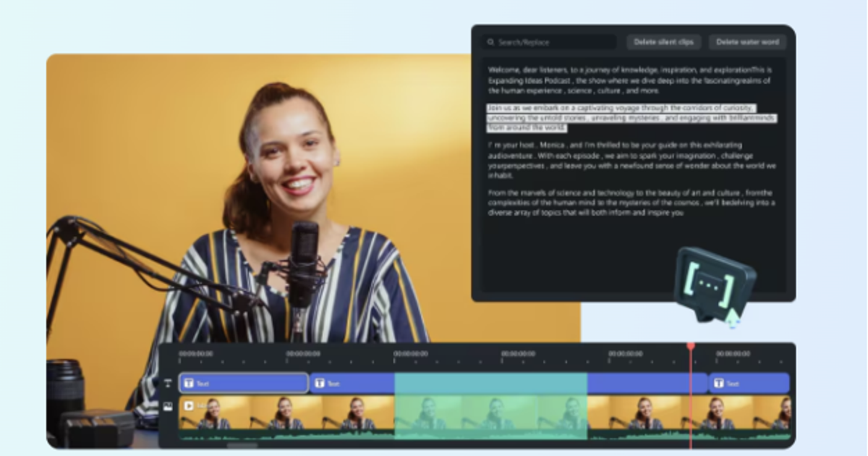Click the highlighted paragraph "Join us as we embark"
Screen dimensions: 868x456
631,118
